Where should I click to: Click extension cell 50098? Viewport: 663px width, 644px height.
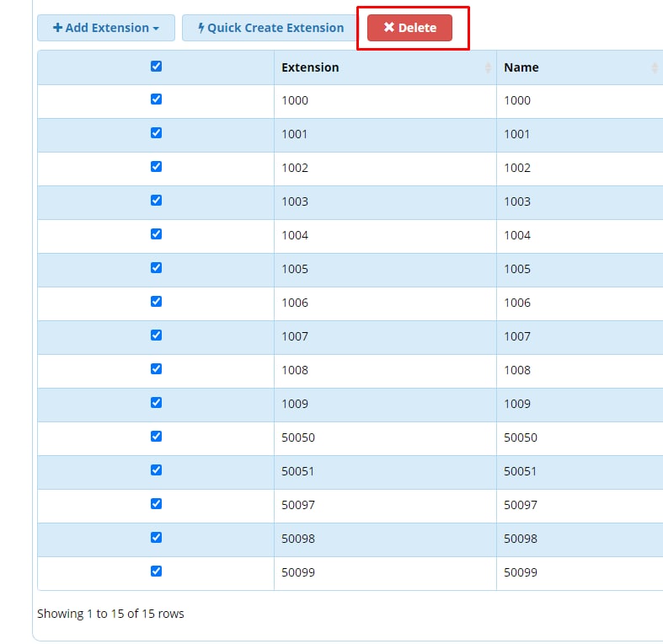[x=385, y=539]
